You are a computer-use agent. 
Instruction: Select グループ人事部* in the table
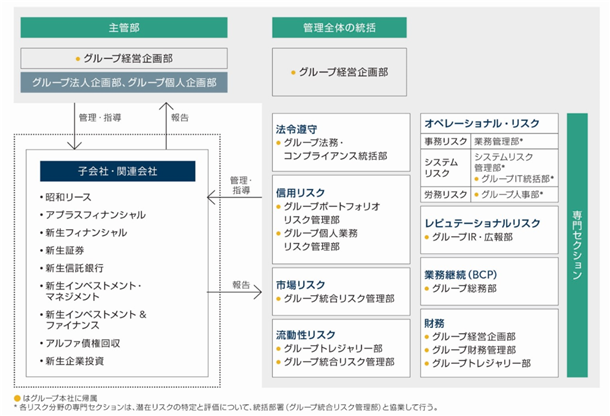pos(512,195)
